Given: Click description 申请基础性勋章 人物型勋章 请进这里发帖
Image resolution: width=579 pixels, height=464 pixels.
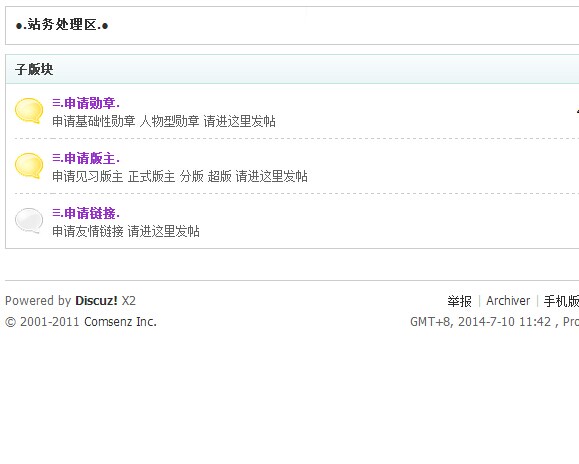Looking at the screenshot, I should (x=164, y=121).
